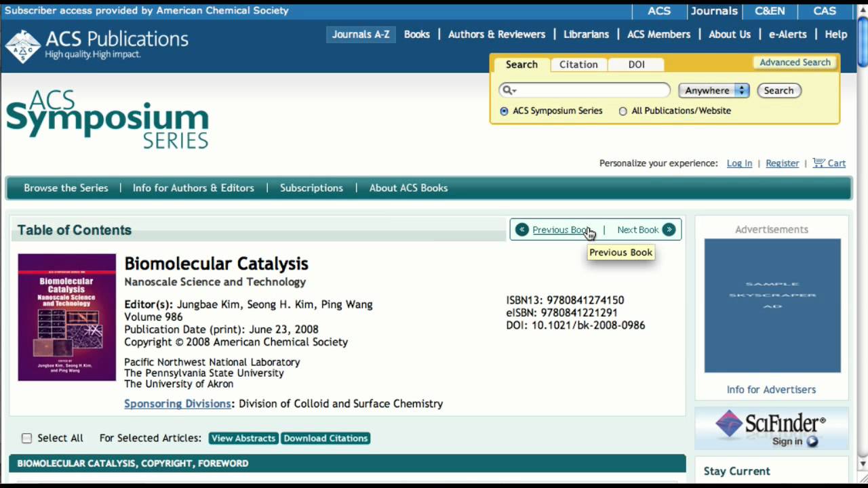Click View Abstracts button

point(243,439)
